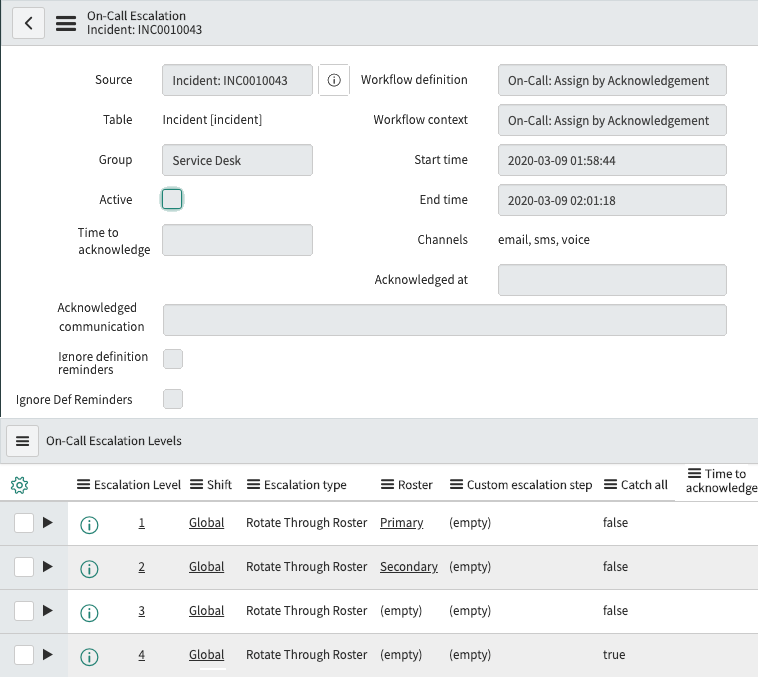Select row checkbox for escalation level 4
758x678 pixels.
(24, 655)
